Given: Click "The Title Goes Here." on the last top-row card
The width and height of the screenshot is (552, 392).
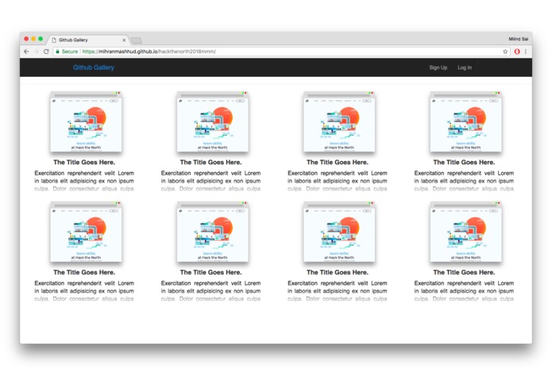Looking at the screenshot, I should (x=464, y=162).
